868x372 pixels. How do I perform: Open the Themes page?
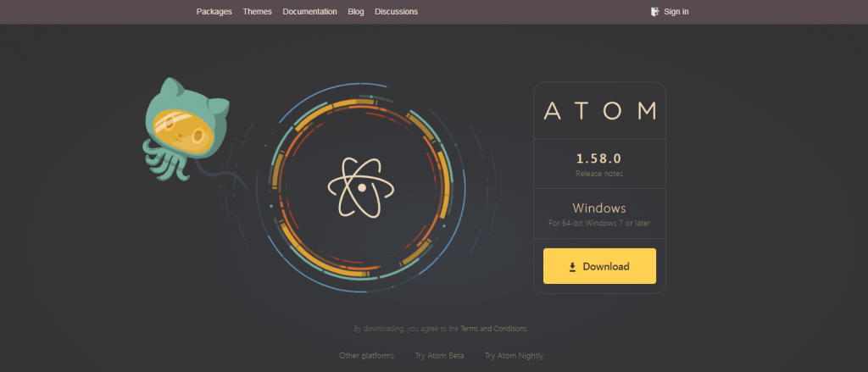[258, 12]
